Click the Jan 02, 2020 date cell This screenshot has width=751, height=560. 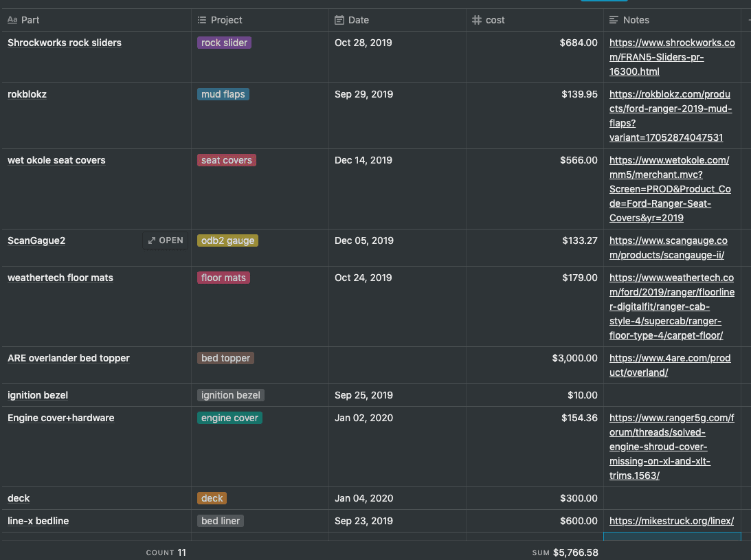pos(398,447)
